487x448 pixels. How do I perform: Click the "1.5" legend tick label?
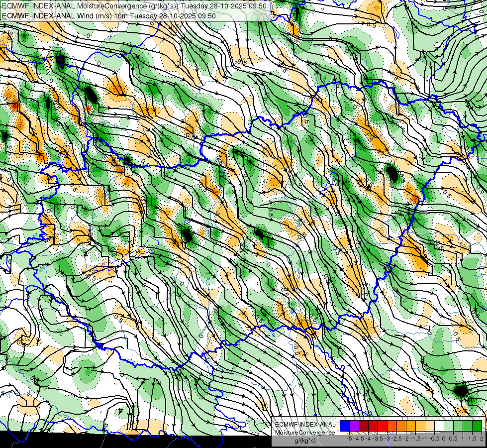tap(473, 439)
